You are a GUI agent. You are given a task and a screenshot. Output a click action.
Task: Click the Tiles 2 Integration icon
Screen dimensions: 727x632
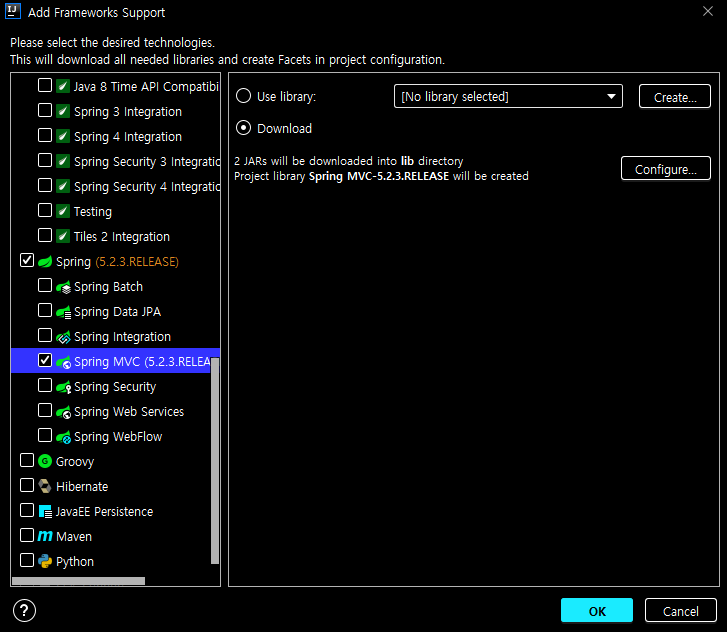(63, 236)
